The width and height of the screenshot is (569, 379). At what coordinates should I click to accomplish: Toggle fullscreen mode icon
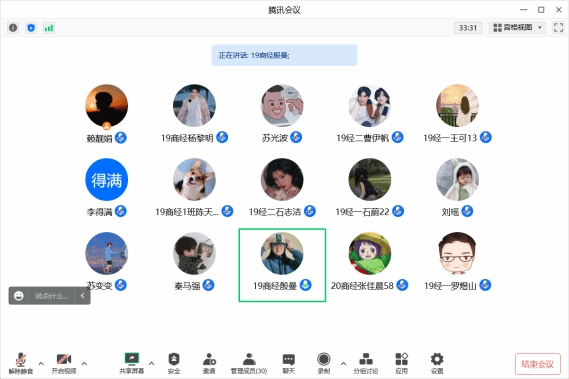(x=558, y=28)
